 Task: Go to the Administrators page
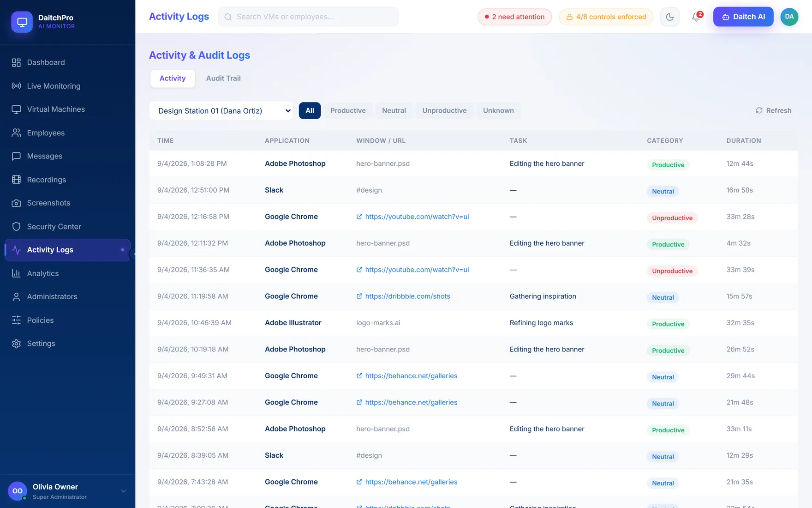tap(68, 296)
